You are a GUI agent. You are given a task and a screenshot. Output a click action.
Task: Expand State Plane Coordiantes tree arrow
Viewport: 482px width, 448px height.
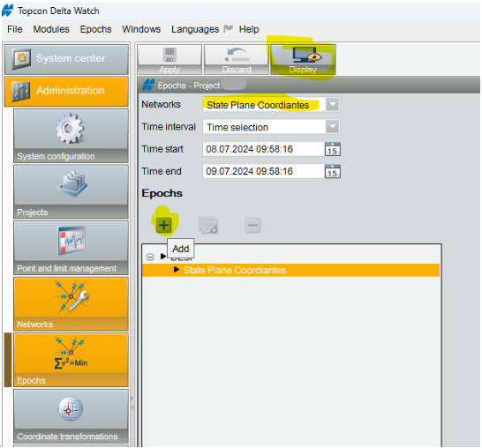click(x=177, y=270)
